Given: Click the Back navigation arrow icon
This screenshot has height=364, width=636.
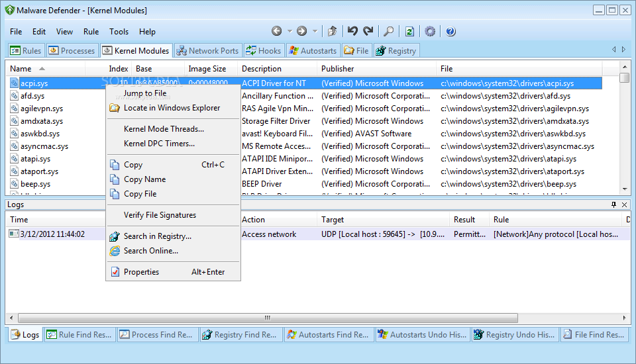Looking at the screenshot, I should (x=277, y=31).
